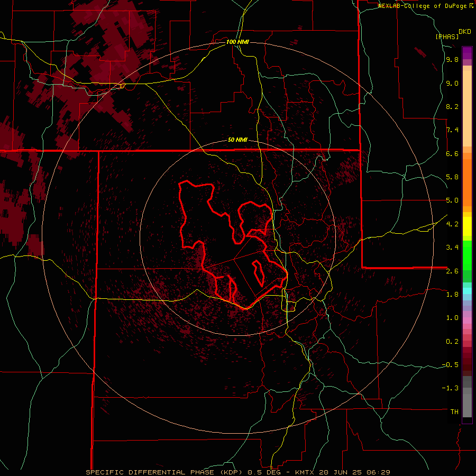This screenshot has width=476, height=476.
Task: Click the TH threshold label
Action: click(454, 411)
